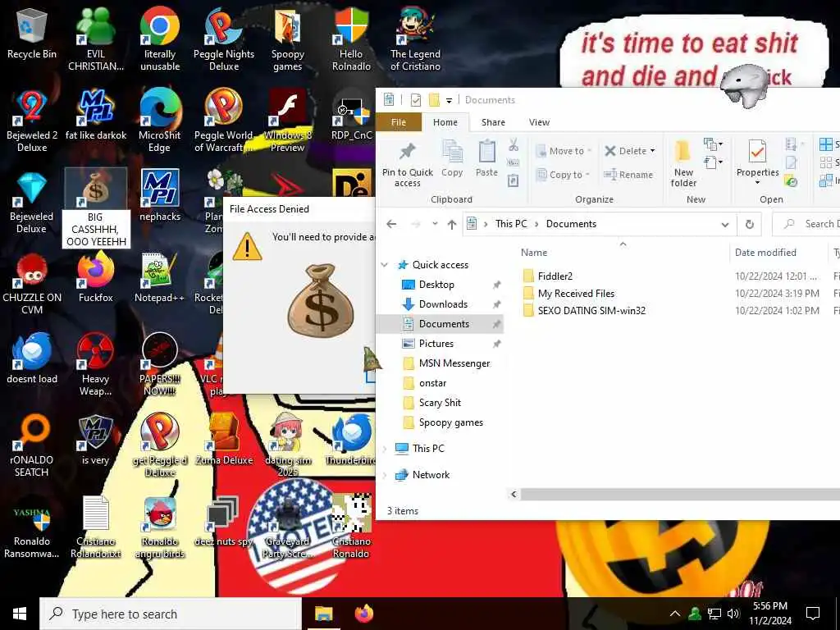Open the File ribbon tab
Screen dimensions: 840x630
click(399, 122)
